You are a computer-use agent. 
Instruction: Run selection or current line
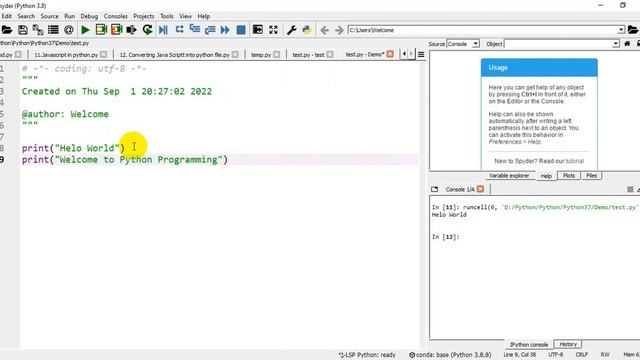click(x=131, y=30)
